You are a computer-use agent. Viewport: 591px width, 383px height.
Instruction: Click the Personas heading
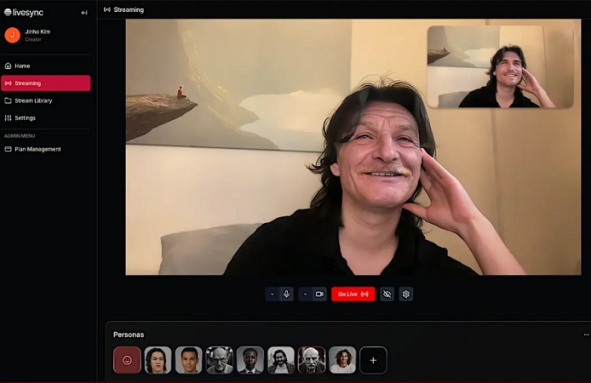[x=129, y=335]
